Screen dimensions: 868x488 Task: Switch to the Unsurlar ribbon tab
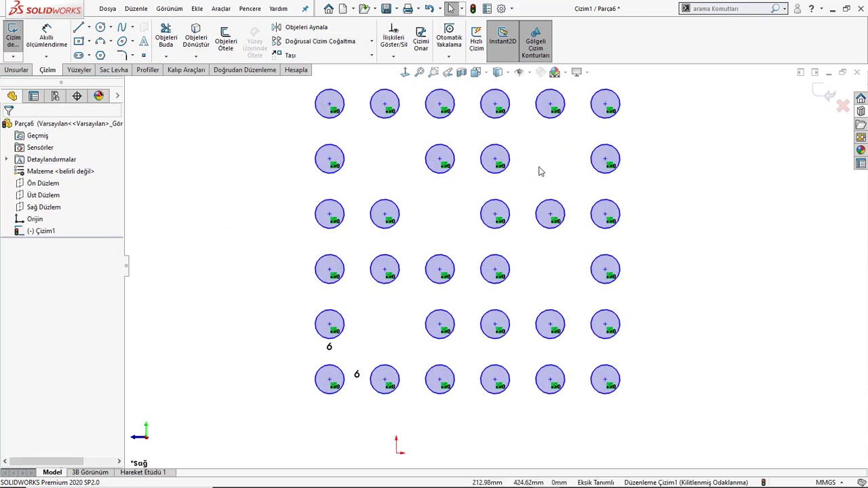coord(16,70)
